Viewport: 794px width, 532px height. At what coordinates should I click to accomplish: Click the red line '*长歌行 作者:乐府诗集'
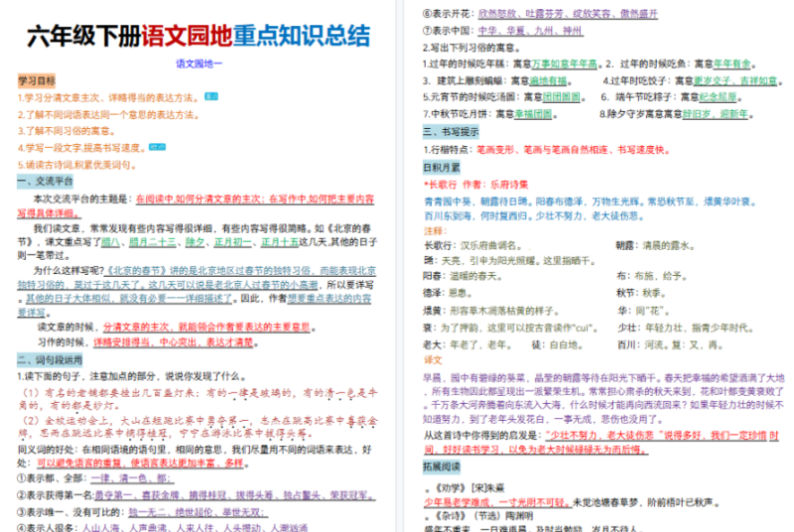pos(476,185)
